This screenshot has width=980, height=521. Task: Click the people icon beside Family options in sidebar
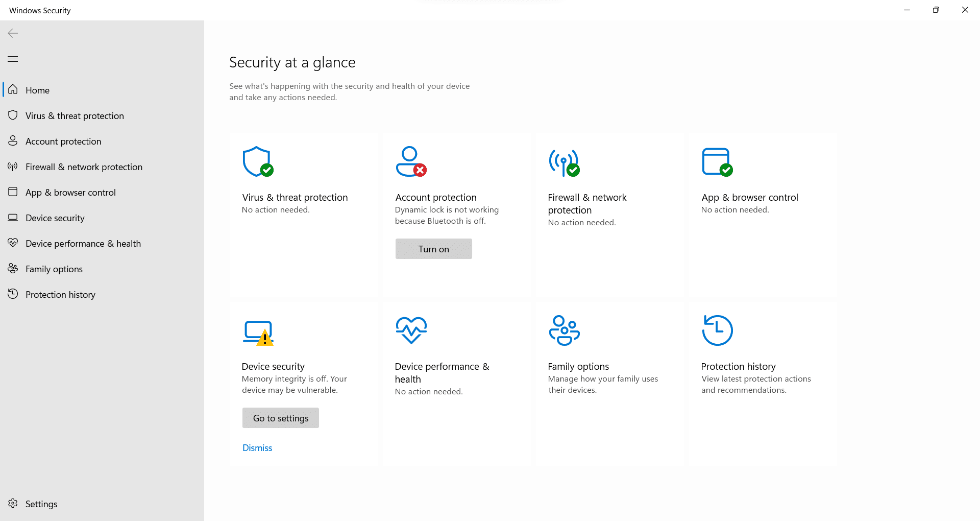click(x=13, y=268)
